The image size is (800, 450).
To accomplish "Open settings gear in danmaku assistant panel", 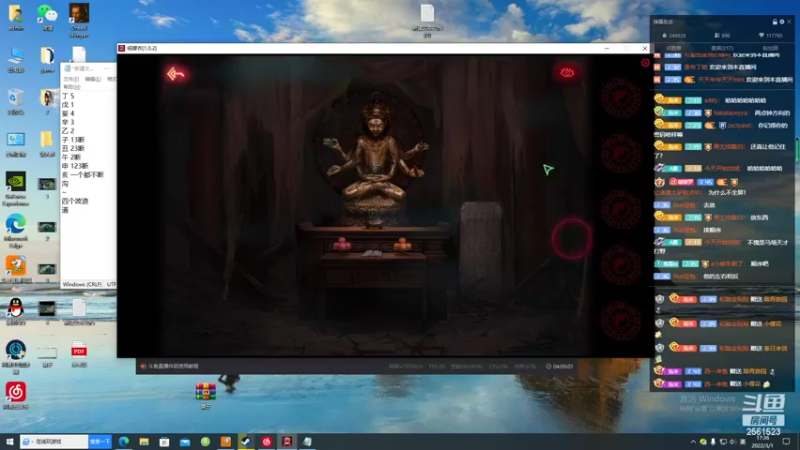I will [782, 21].
